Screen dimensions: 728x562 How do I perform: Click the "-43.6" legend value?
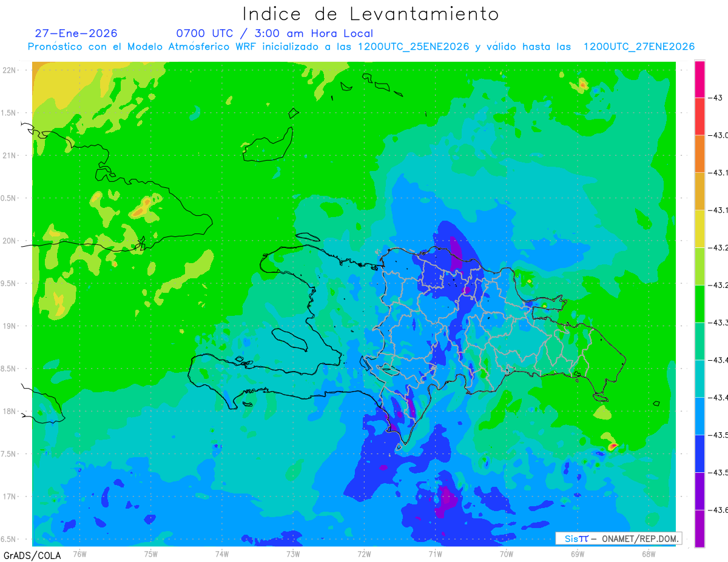(x=718, y=509)
